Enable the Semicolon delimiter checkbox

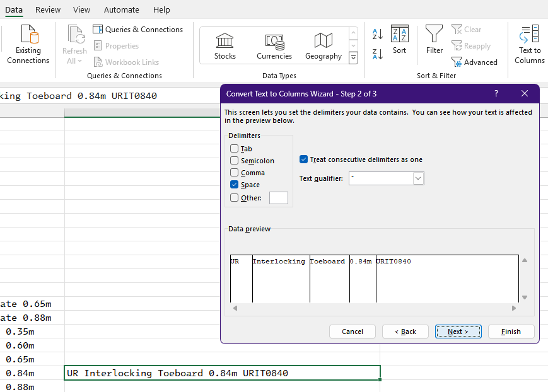[x=234, y=160]
